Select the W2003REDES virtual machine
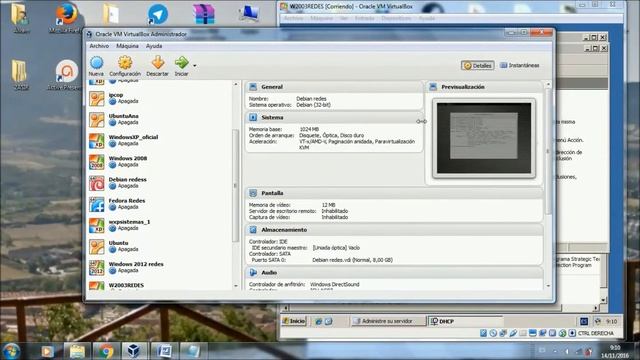The image size is (640, 360). 160,285
